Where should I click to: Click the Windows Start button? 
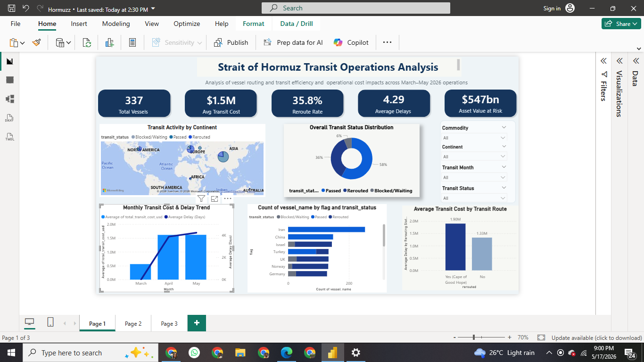coord(10,353)
